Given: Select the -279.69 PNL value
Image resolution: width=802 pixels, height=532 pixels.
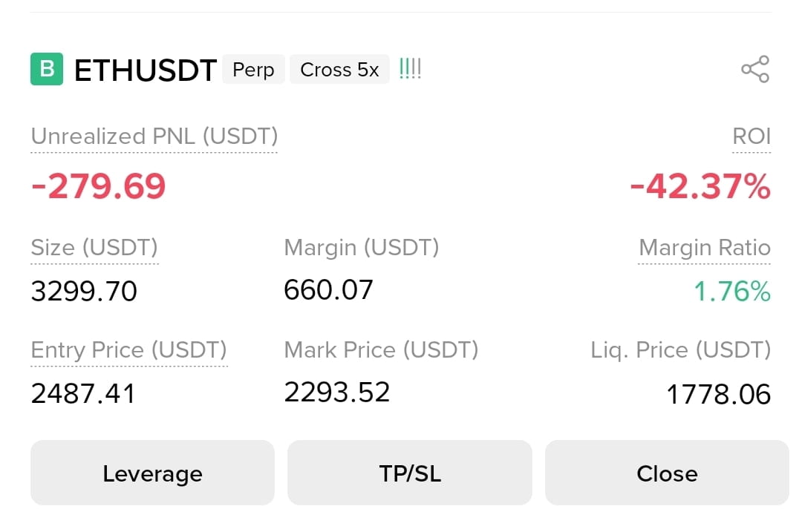Looking at the screenshot, I should click(98, 186).
